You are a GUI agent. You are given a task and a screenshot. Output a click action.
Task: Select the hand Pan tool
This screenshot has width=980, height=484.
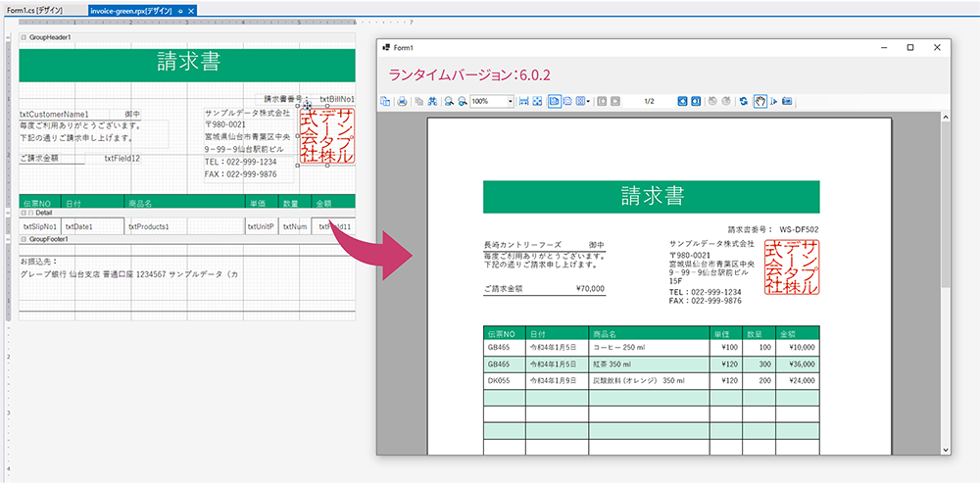tap(759, 101)
